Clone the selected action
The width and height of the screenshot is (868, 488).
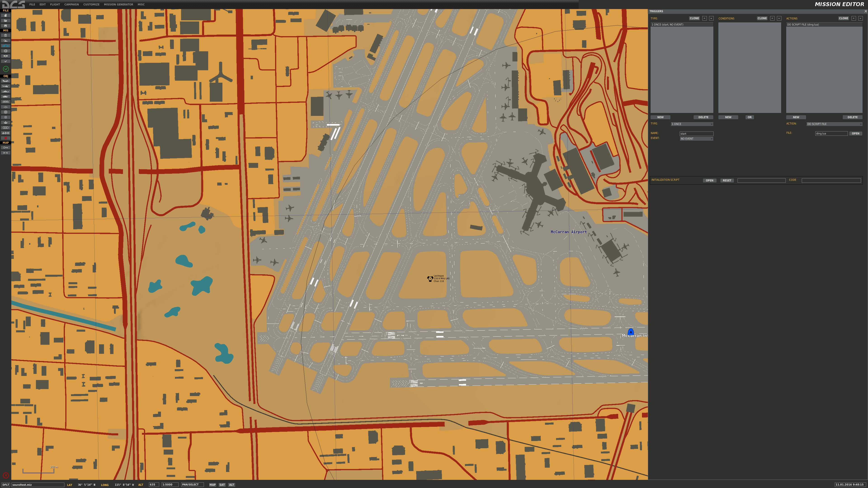(x=843, y=18)
